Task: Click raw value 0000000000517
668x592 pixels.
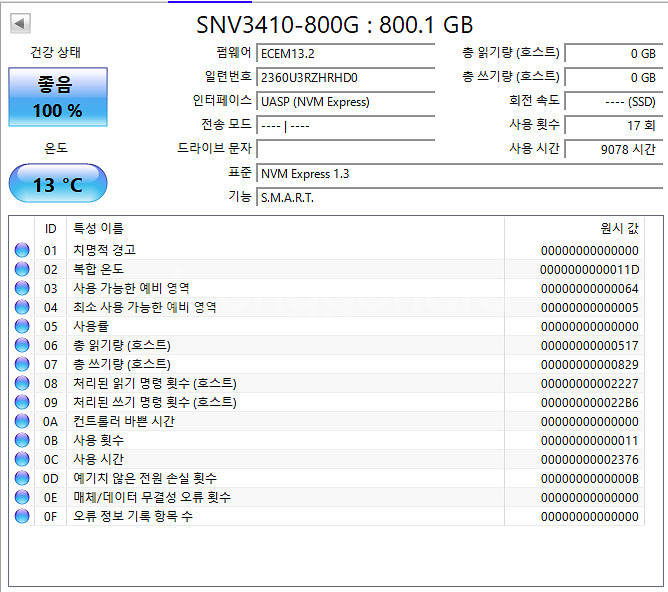Action: [x=590, y=345]
